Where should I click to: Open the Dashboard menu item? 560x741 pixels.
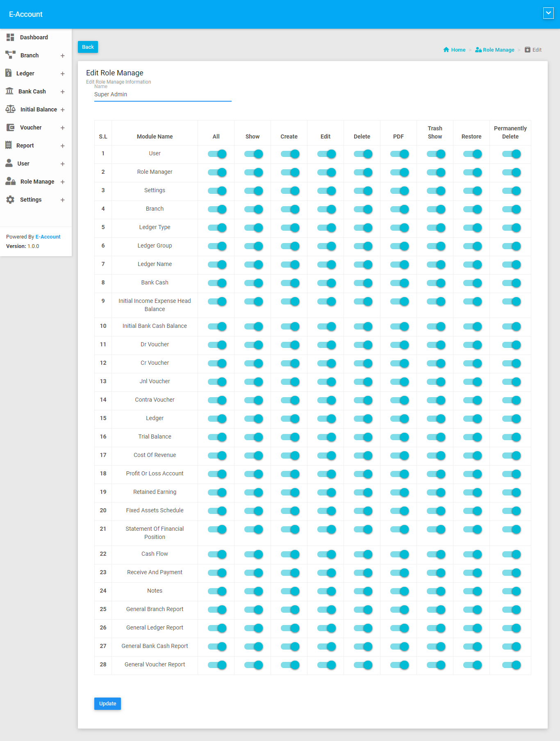pos(34,37)
